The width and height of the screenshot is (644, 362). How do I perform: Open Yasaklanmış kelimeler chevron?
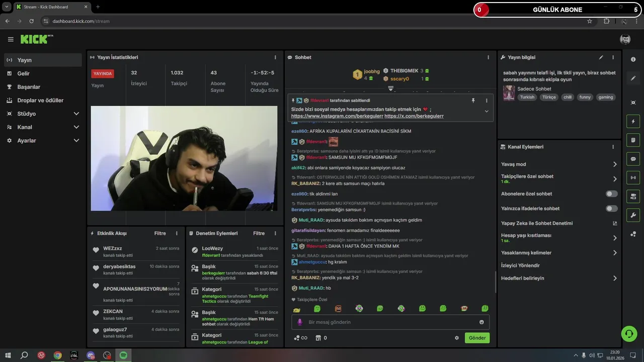[615, 253]
